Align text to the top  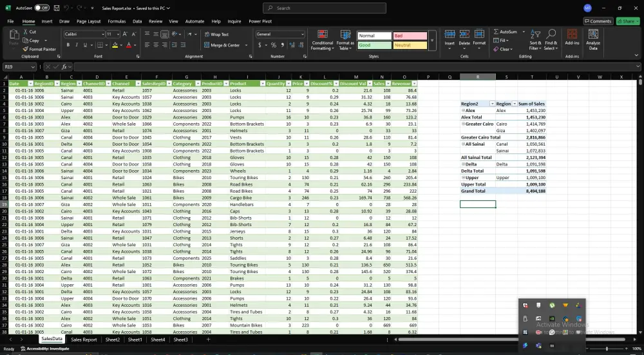point(147,34)
